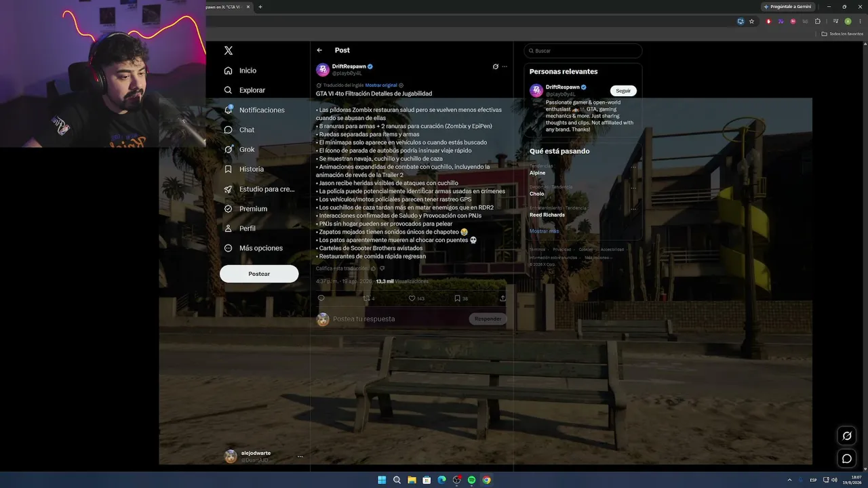This screenshot has width=868, height=488.
Task: Open the Chrome media controls icon
Action: point(835,21)
